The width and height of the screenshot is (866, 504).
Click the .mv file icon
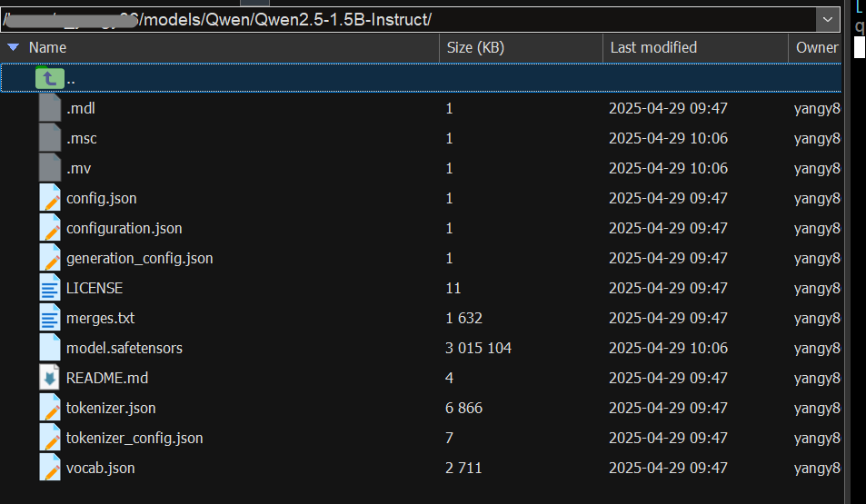coord(50,167)
